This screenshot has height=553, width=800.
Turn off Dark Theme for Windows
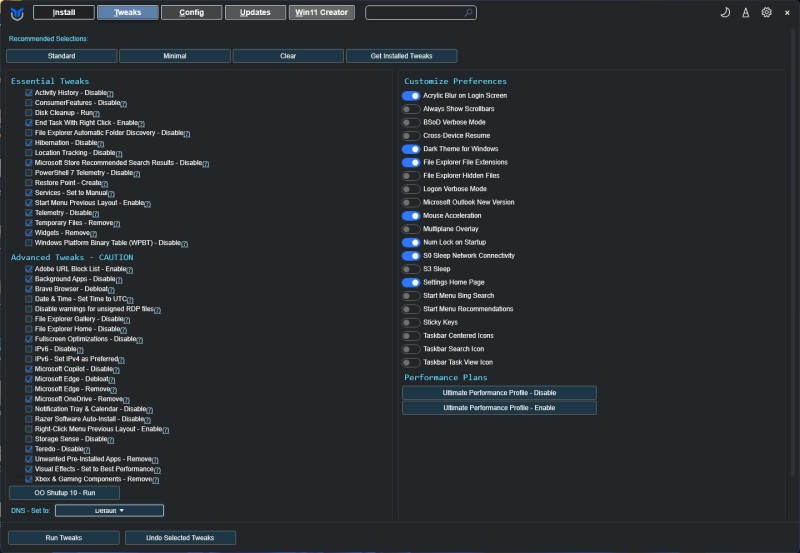click(x=411, y=149)
